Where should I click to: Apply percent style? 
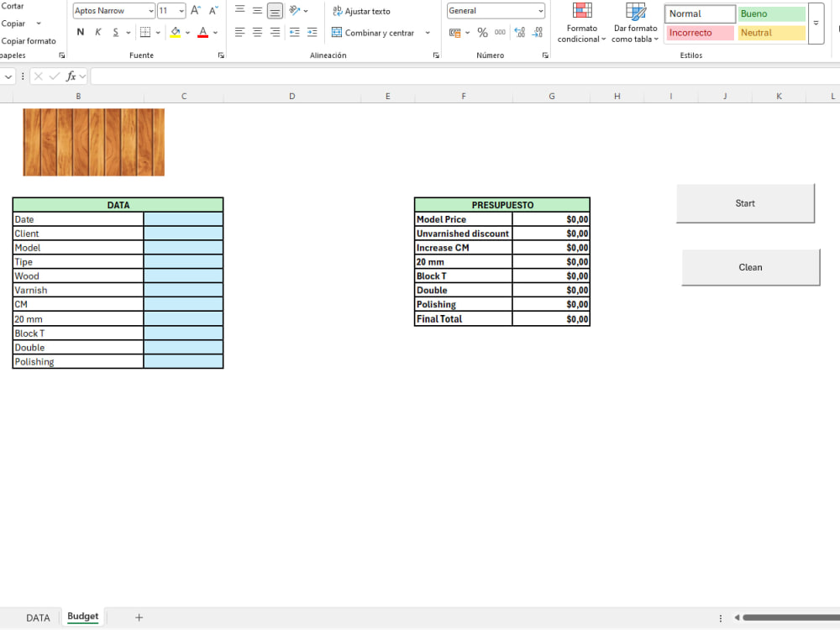click(483, 33)
